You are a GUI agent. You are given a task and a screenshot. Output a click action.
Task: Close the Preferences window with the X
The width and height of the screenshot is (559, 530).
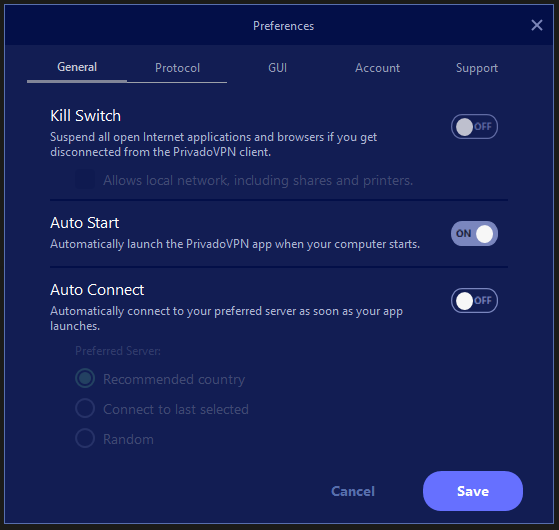[537, 25]
